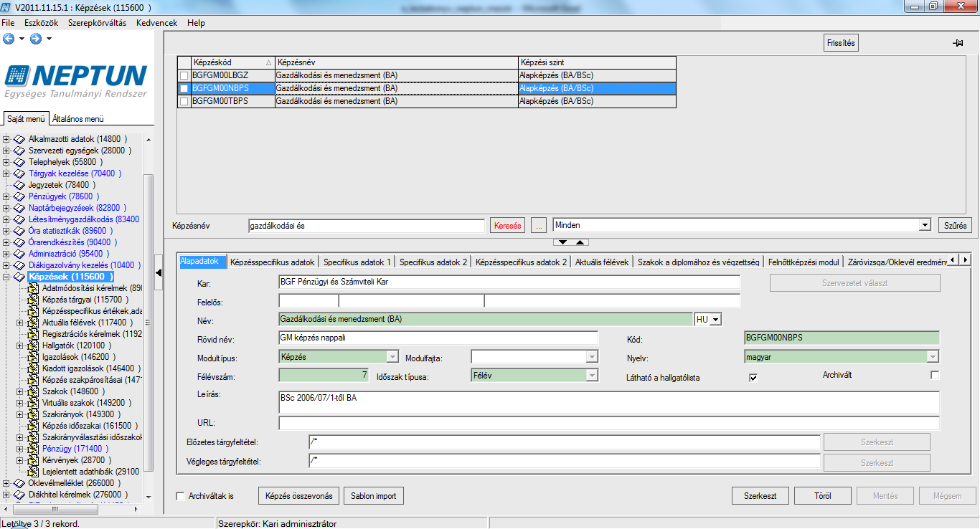Click the Szervezeti egységek book icon
This screenshot has height=529, width=980.
[x=19, y=151]
